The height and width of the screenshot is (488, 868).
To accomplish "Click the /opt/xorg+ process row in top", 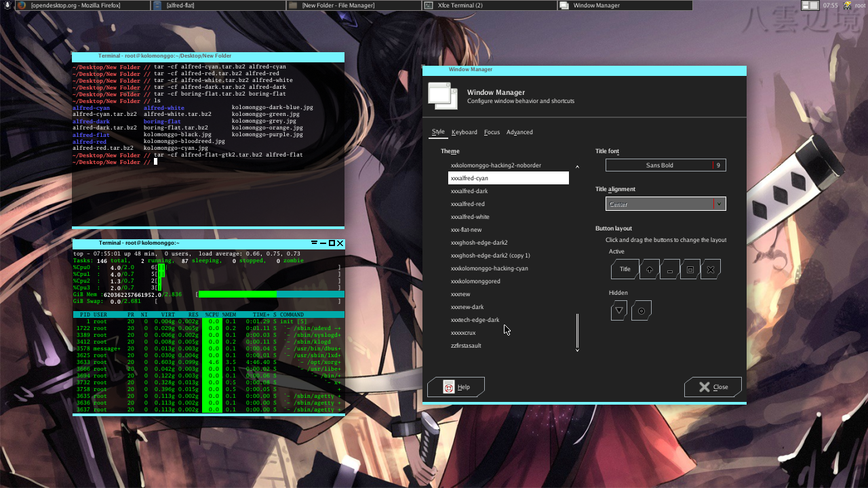I will point(208,363).
